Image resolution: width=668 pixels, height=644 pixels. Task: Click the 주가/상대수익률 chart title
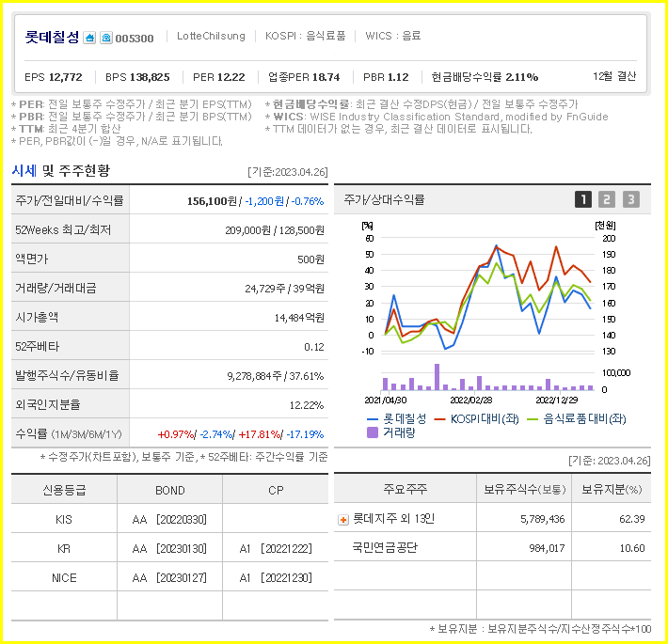click(x=384, y=199)
